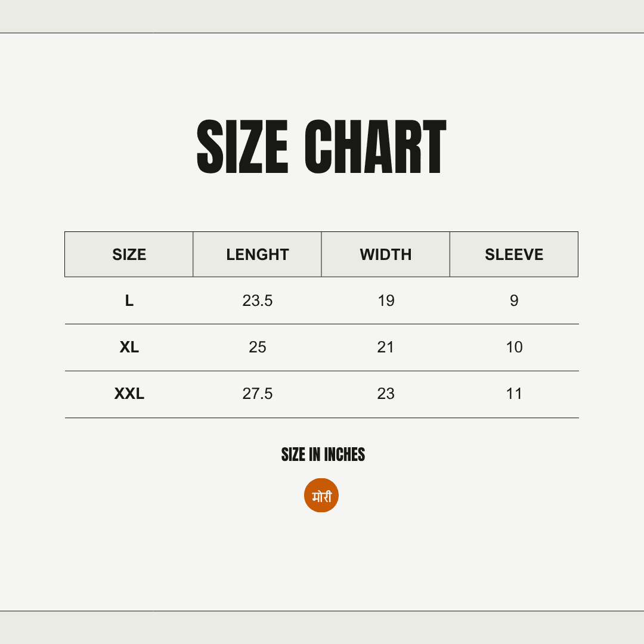Image resolution: width=644 pixels, height=644 pixels.
Task: Click the orange मोरी logo badge
Action: pyautogui.click(x=321, y=496)
